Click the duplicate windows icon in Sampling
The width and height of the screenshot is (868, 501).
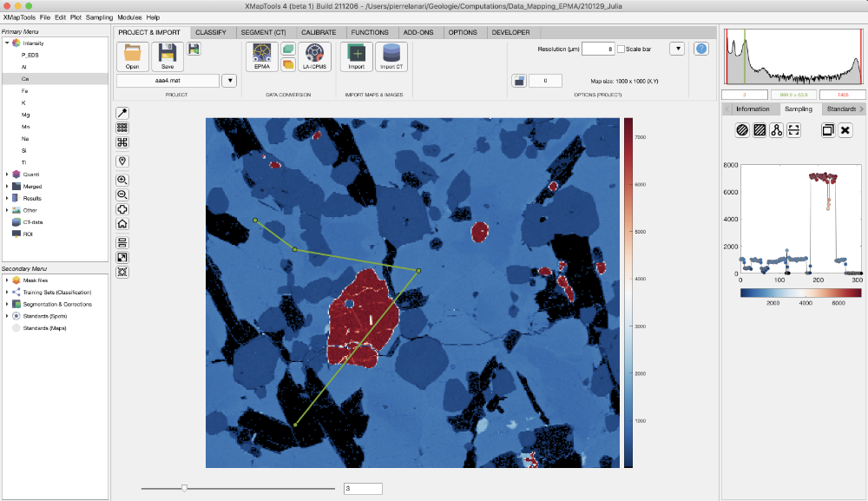pos(827,130)
